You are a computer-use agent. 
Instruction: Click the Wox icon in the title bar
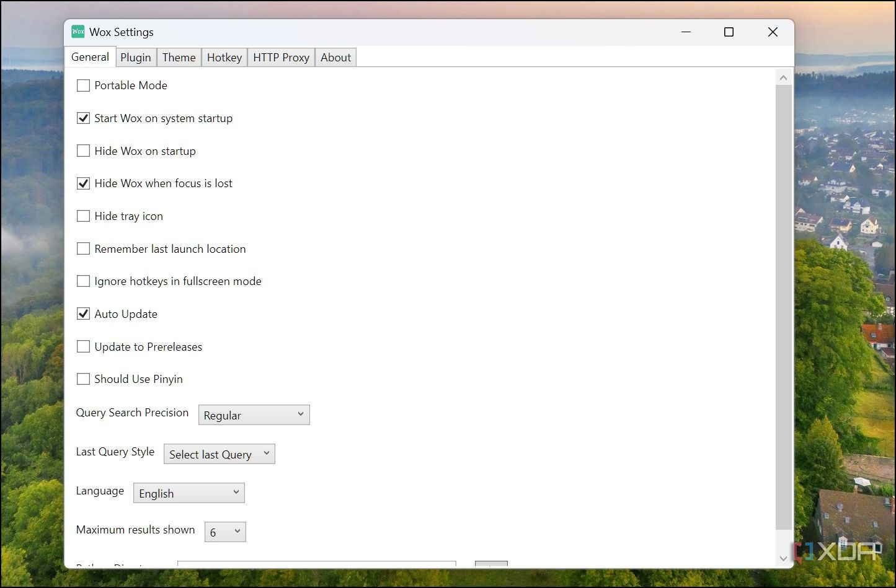[x=78, y=31]
